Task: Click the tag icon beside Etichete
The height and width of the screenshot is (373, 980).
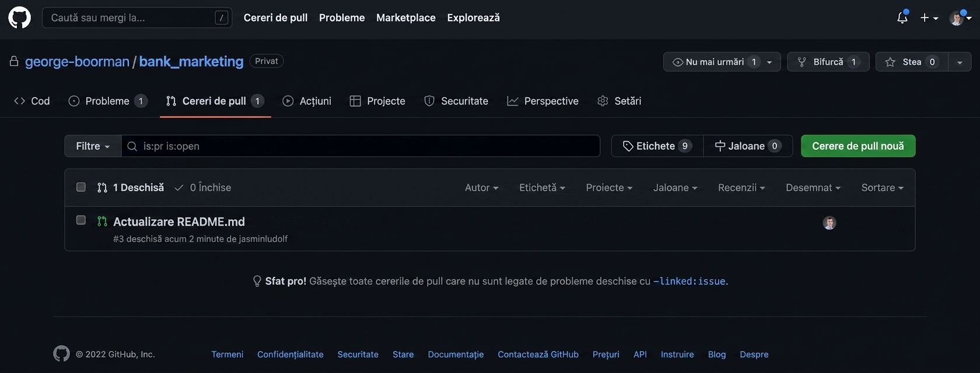Action: [x=628, y=146]
